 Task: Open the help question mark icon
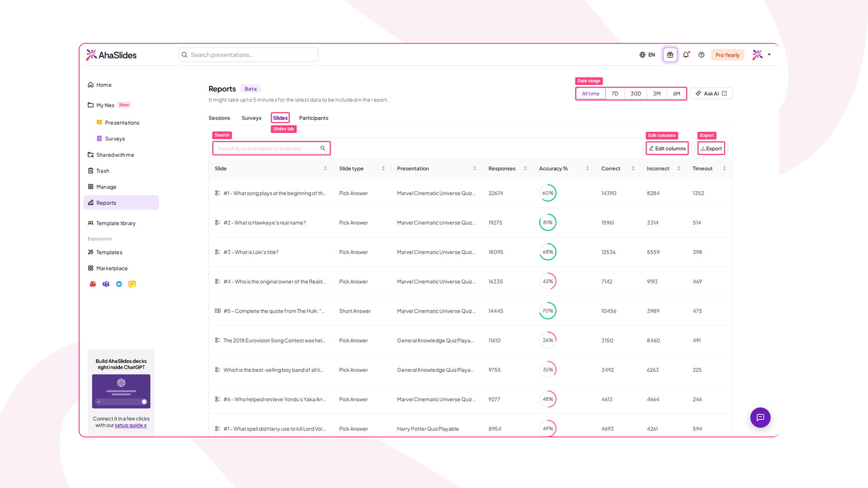(x=701, y=55)
